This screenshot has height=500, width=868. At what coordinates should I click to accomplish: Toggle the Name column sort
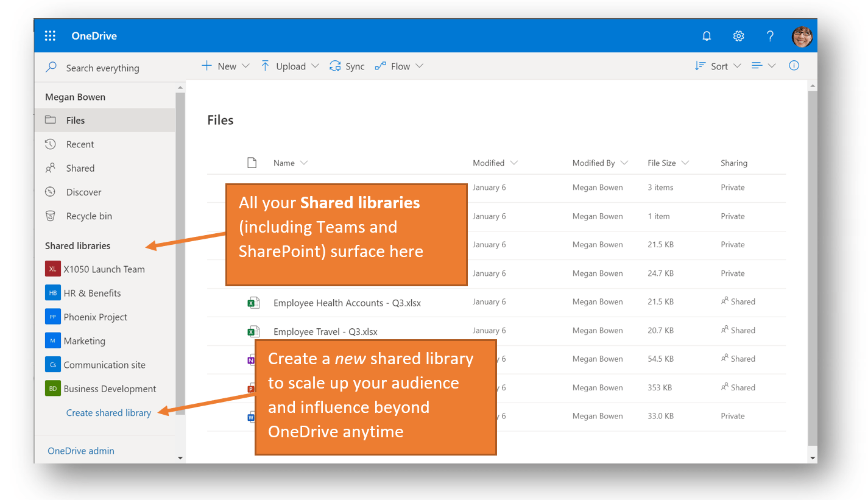point(289,163)
